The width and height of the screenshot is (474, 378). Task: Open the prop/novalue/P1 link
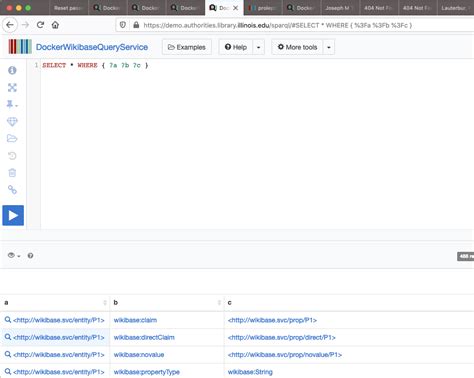[x=285, y=355]
